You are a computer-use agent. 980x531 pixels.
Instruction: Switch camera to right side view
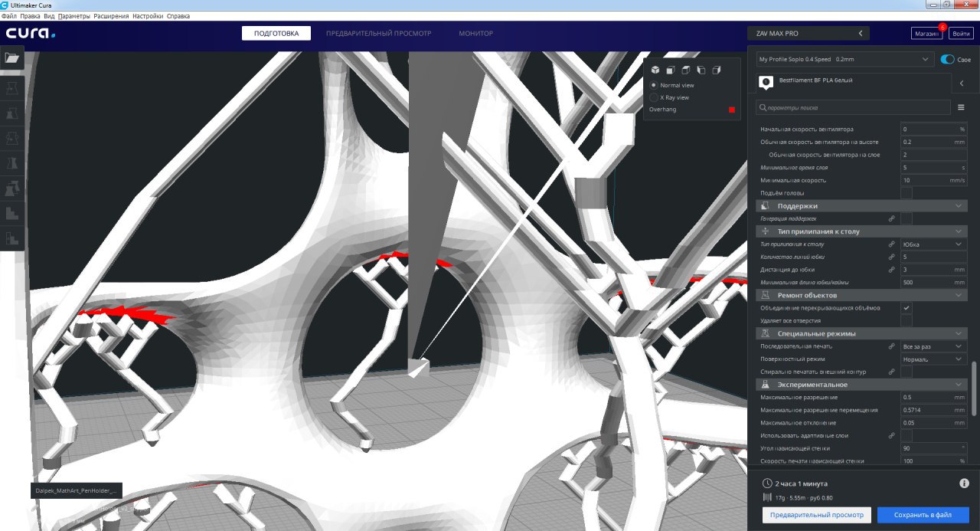717,70
